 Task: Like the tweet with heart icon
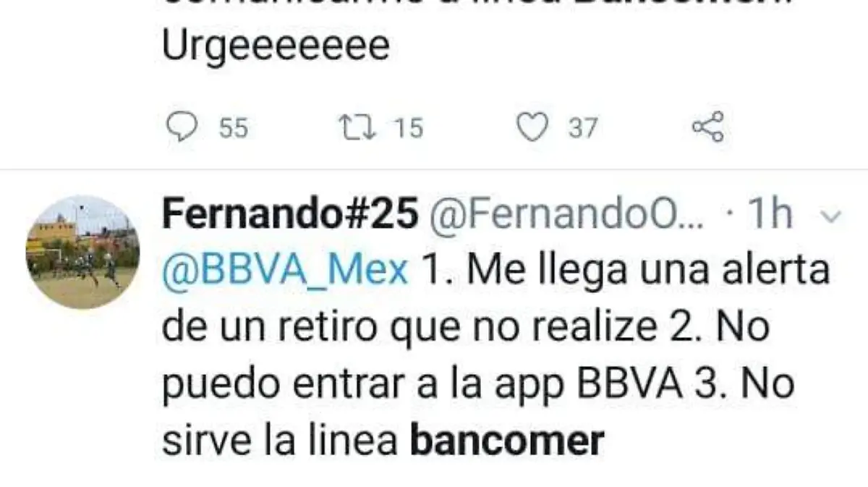pyautogui.click(x=533, y=128)
